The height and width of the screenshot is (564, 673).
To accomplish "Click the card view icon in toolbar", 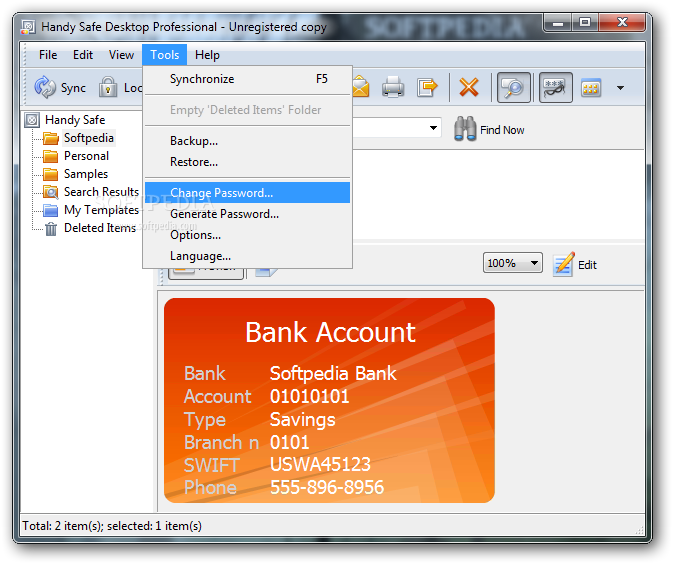I will point(591,88).
